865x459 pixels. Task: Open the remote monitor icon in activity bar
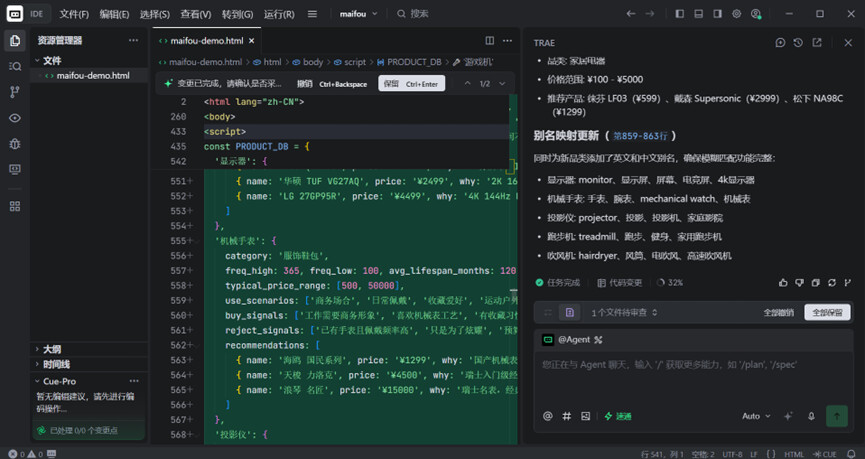[15, 169]
